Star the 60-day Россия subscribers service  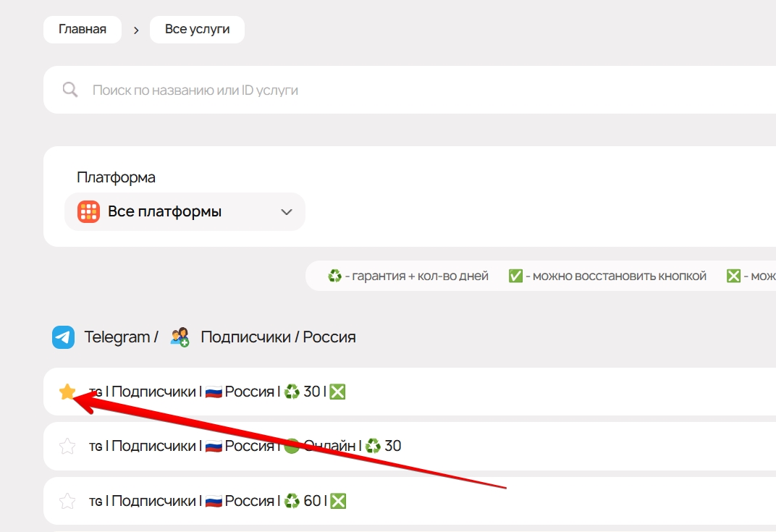(x=67, y=501)
